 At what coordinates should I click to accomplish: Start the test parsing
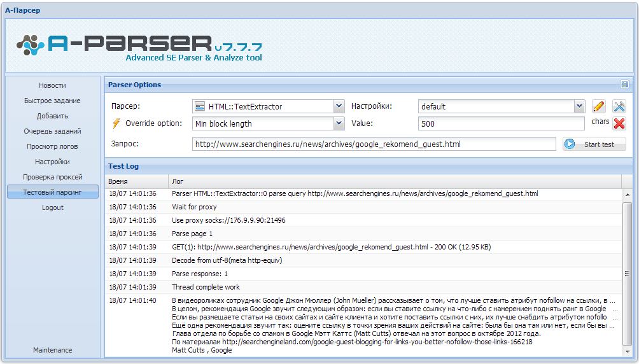pos(594,144)
